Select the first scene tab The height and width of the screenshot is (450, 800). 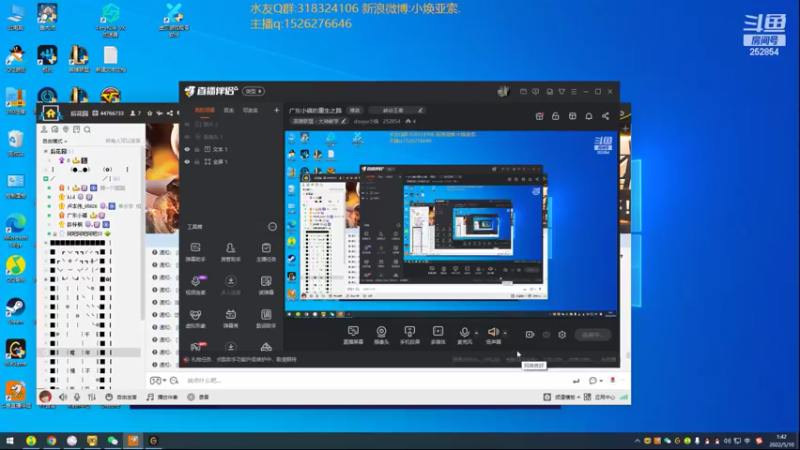click(205, 110)
